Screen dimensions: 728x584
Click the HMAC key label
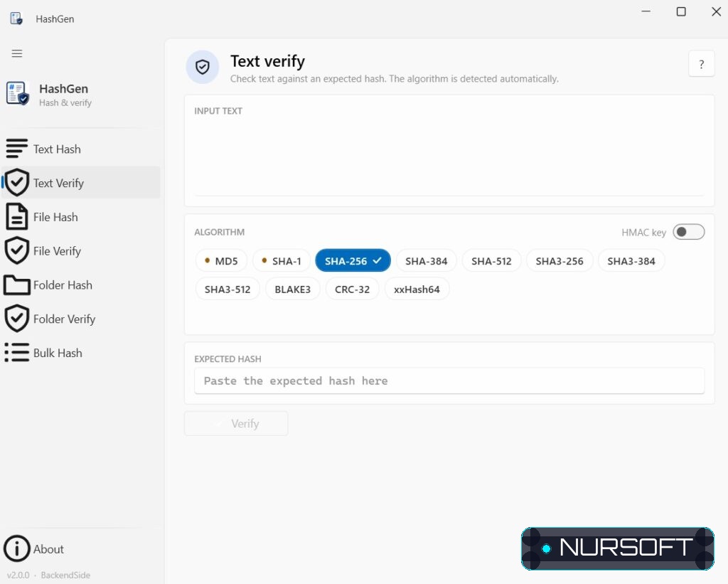click(643, 233)
